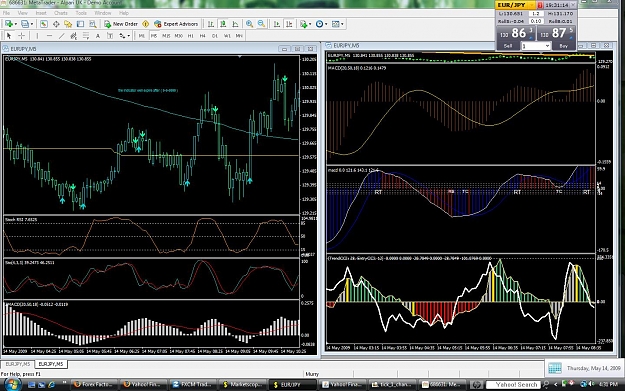
Task: Select the Crosshair cursor tool
Action: pyautogui.click(x=22, y=36)
